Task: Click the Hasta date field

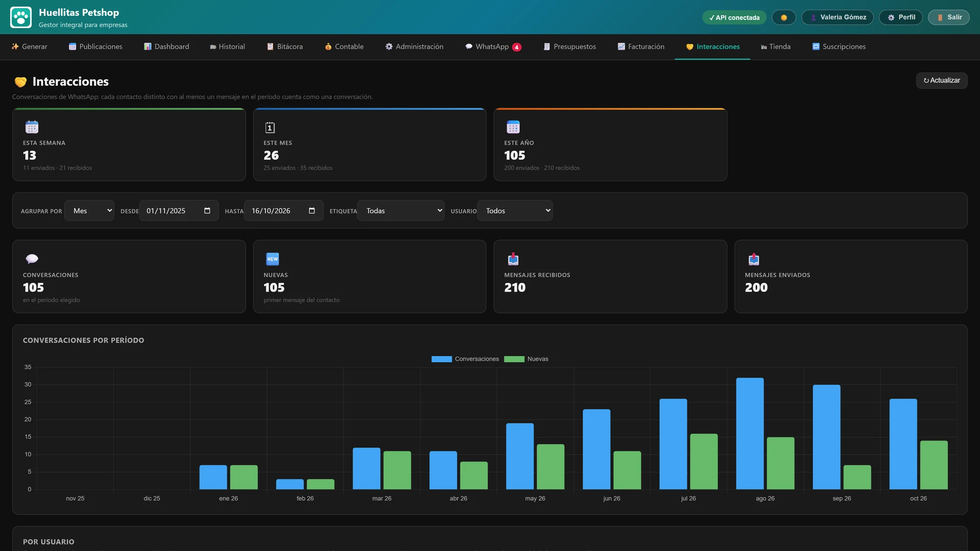Action: (x=283, y=211)
